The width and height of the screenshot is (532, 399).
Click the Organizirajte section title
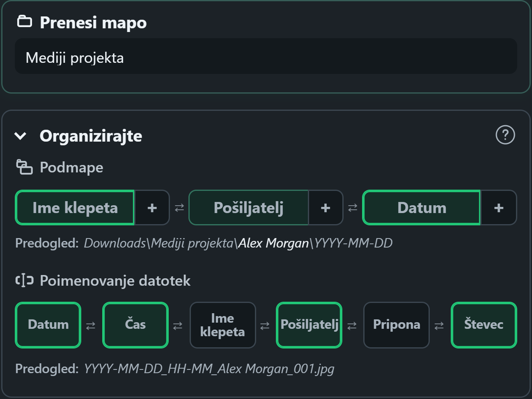coord(91,136)
